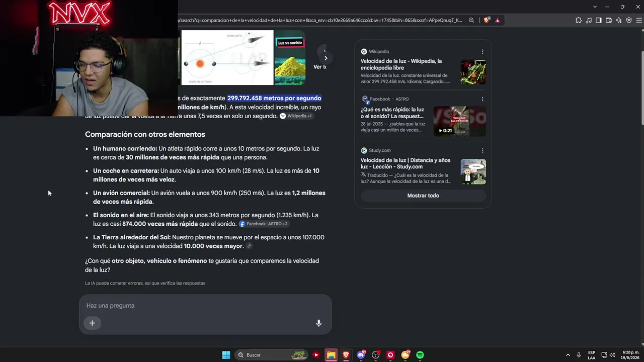Open the Wikipedia result thumbnail image
644x362 pixels.
click(473, 72)
